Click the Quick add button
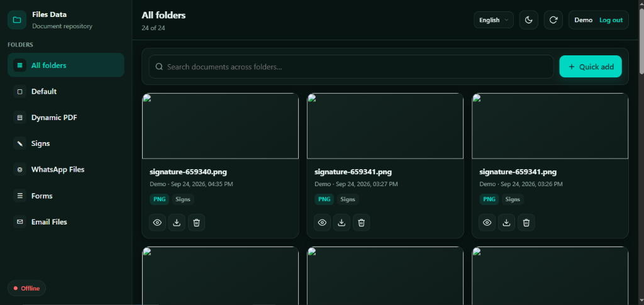 coord(590,67)
